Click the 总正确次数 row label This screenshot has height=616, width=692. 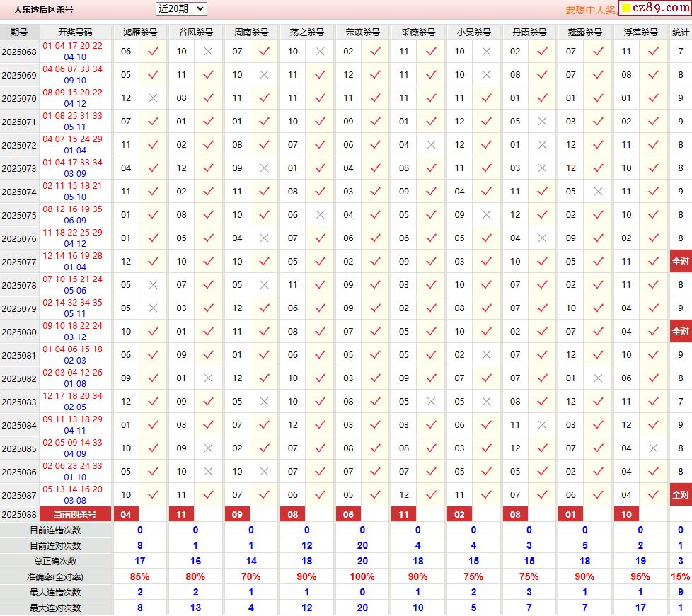[x=56, y=562]
